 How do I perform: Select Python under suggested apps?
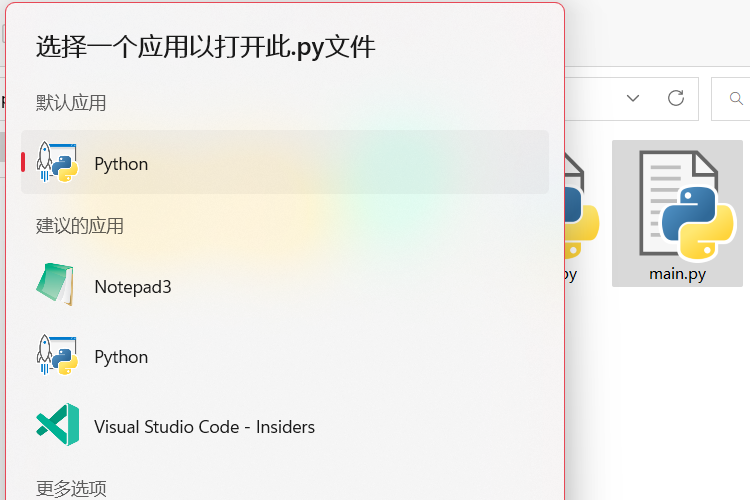click(x=285, y=356)
